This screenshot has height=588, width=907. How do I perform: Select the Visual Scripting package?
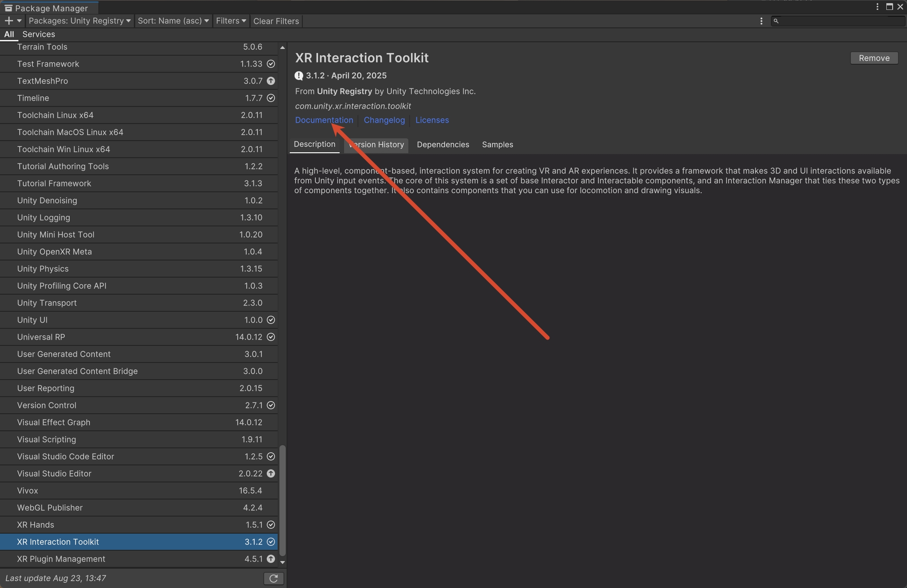pyautogui.click(x=139, y=439)
